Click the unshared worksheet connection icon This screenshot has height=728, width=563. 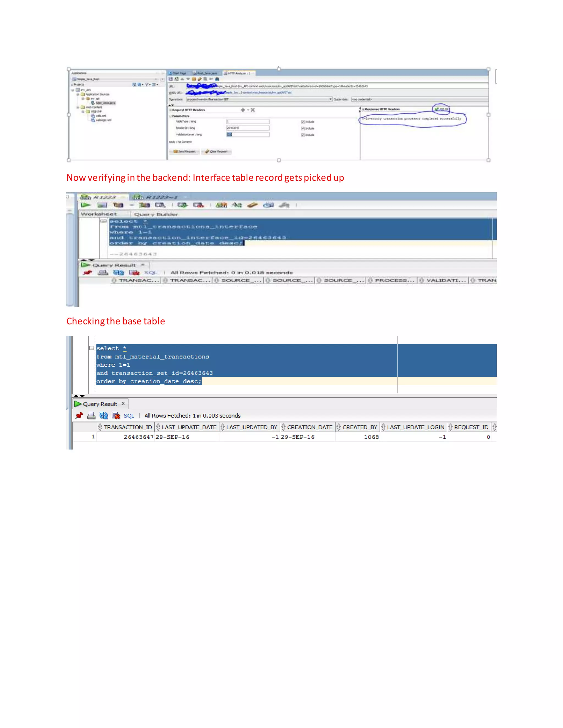coord(221,205)
